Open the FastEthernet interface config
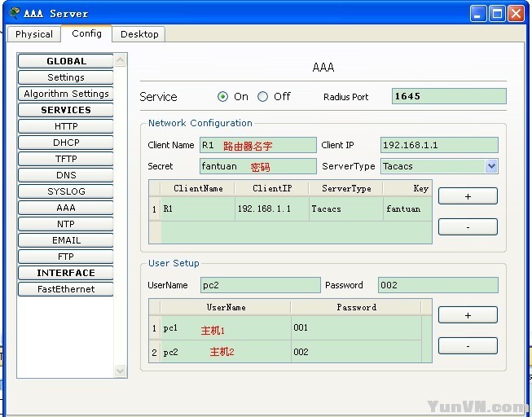Viewport: 532px width, 417px height. pos(66,289)
